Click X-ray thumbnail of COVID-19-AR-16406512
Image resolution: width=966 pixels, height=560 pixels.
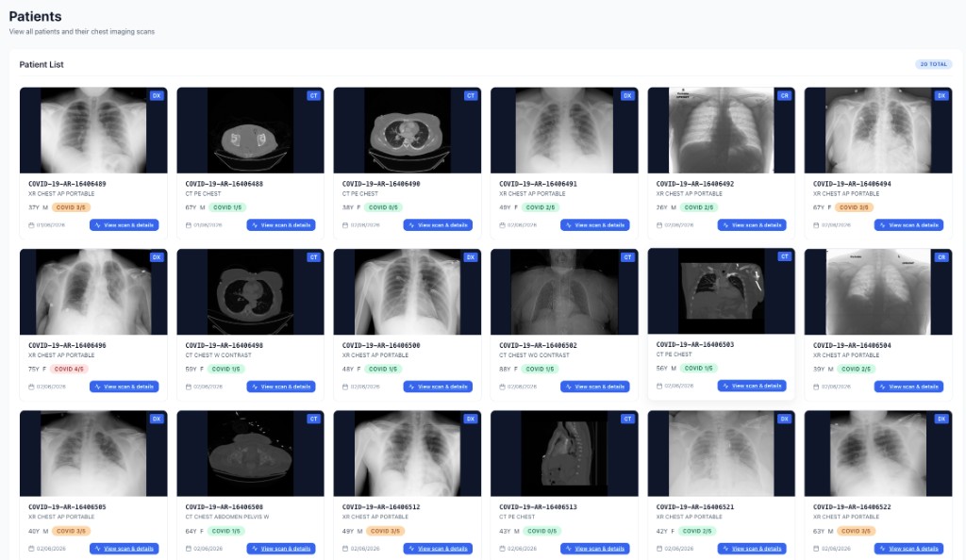pyautogui.click(x=408, y=453)
